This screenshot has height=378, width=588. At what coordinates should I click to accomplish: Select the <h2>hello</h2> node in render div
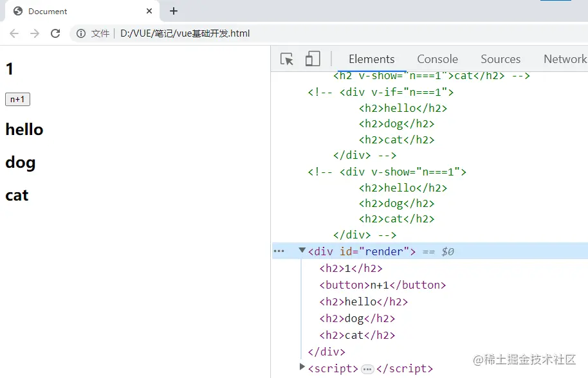(363, 302)
